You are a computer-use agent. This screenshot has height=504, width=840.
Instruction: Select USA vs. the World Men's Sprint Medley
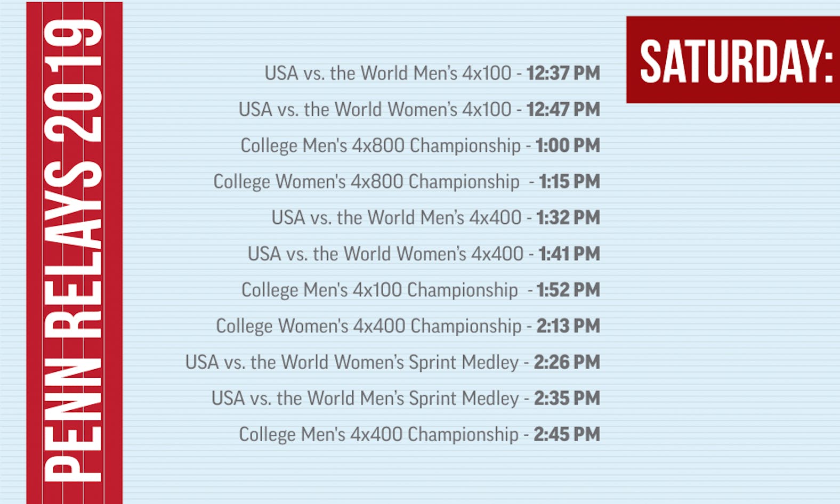365,399
